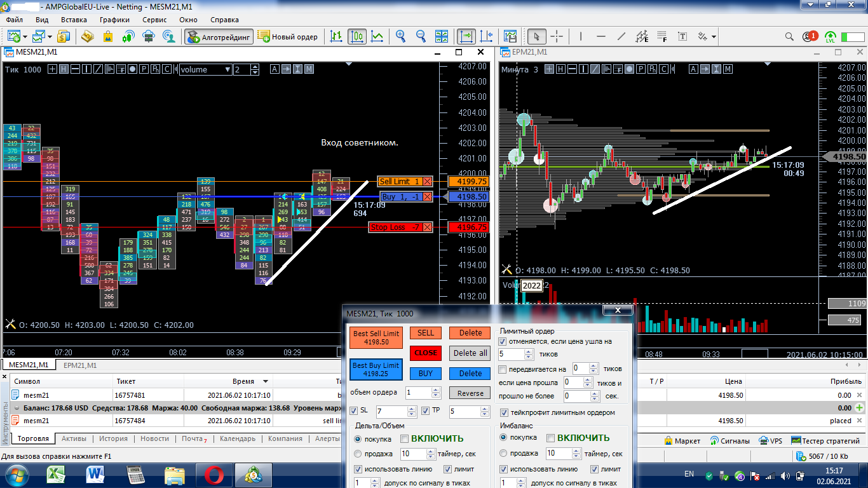The height and width of the screenshot is (488, 868).
Task: Open Opera browser from the taskbar
Action: pyautogui.click(x=214, y=475)
